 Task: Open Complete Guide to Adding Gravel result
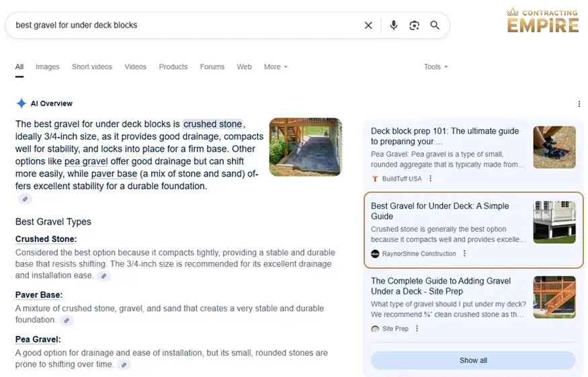441,286
